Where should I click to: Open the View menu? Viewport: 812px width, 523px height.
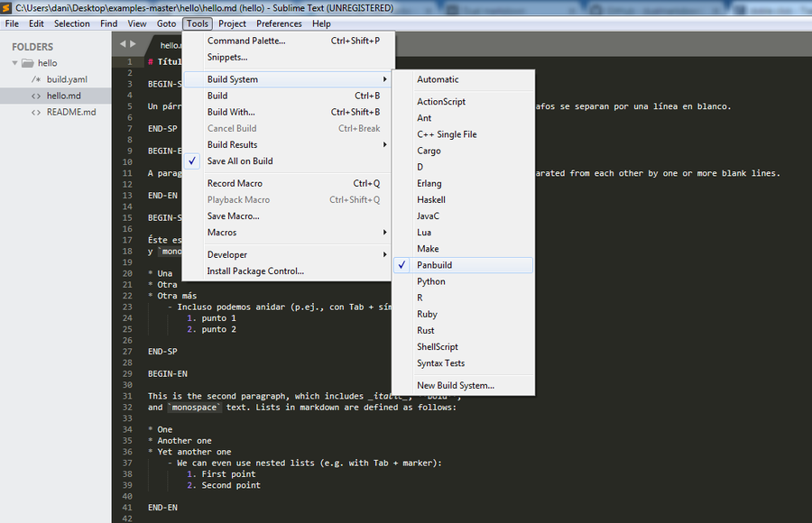pyautogui.click(x=137, y=23)
